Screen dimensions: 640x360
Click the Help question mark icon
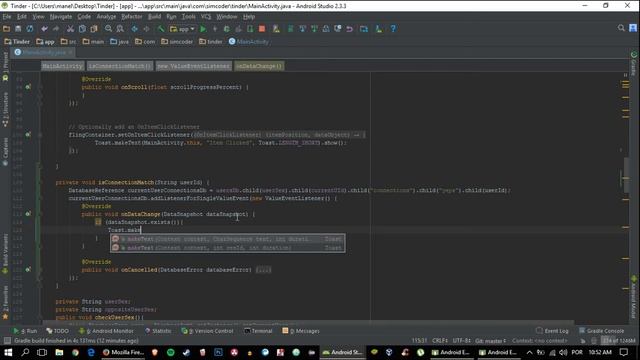tap(393, 29)
